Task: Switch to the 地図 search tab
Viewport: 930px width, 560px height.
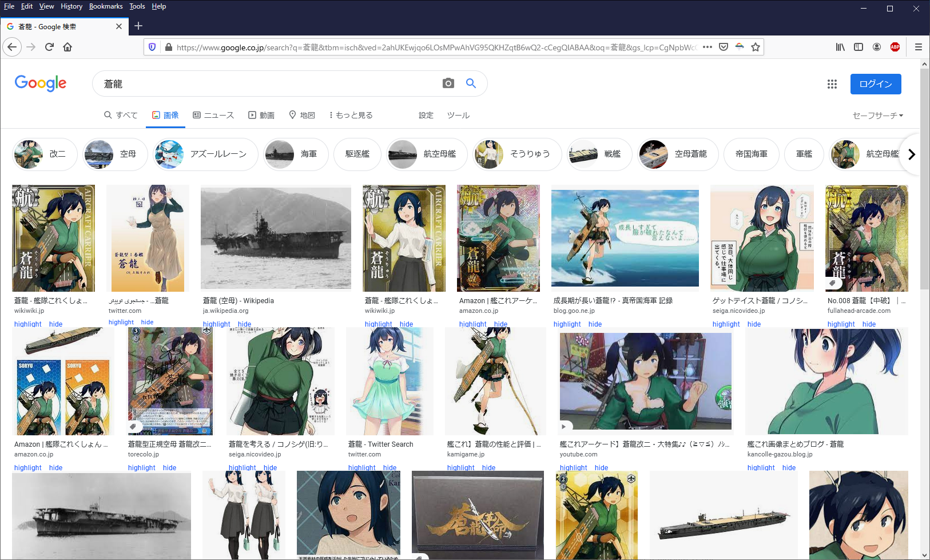Action: 302,115
